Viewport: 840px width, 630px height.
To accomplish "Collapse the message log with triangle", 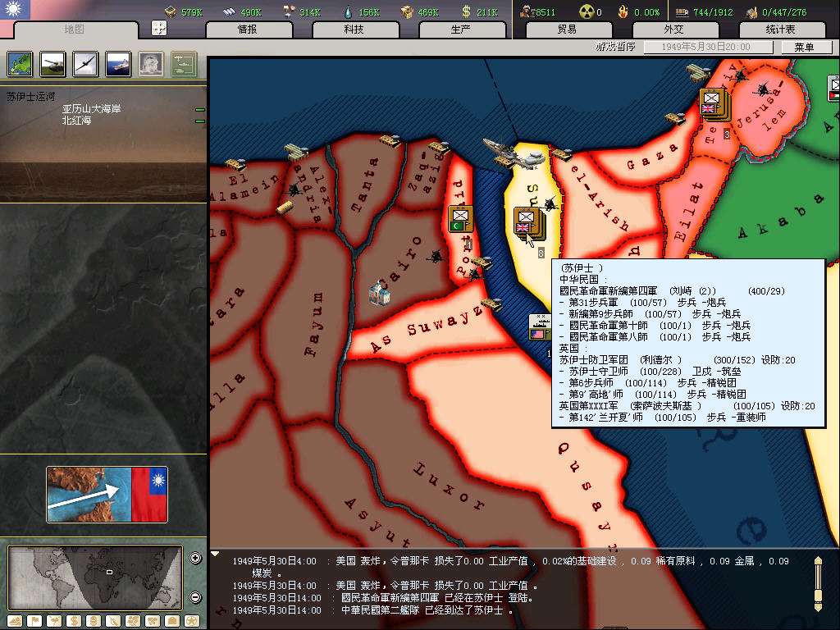I will 215,555.
